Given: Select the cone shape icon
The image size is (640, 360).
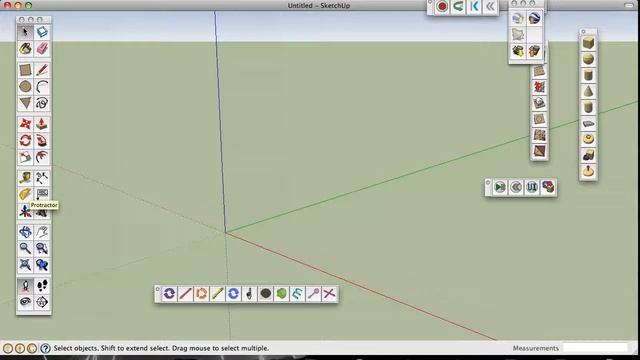Looking at the screenshot, I should [x=588, y=91].
